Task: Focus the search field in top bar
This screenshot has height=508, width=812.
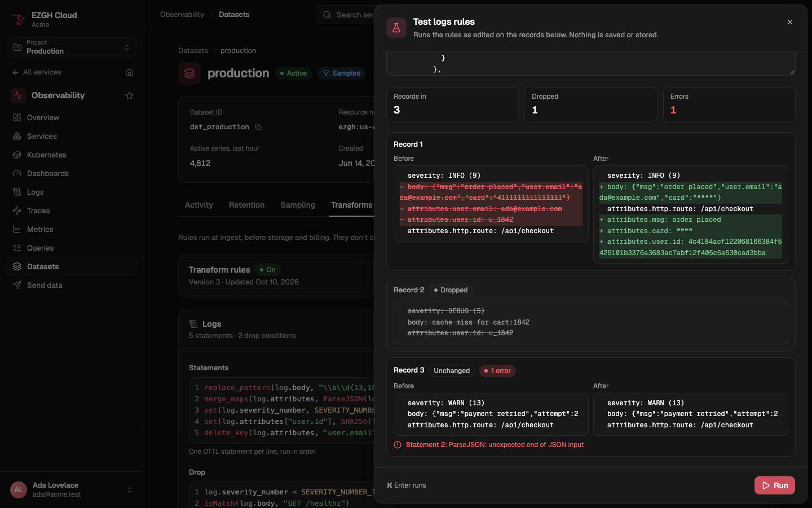Action: click(x=345, y=15)
